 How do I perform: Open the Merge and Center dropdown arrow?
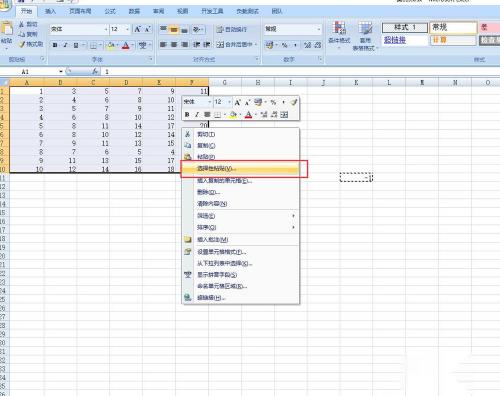[256, 44]
